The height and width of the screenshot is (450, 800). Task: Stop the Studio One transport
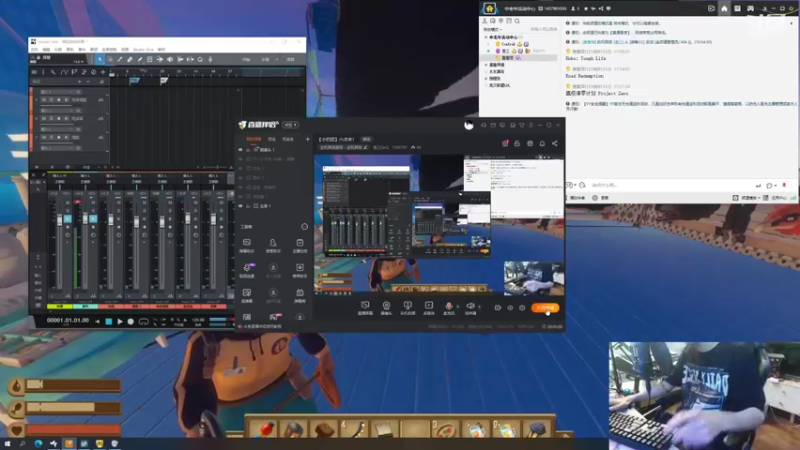pyautogui.click(x=109, y=321)
